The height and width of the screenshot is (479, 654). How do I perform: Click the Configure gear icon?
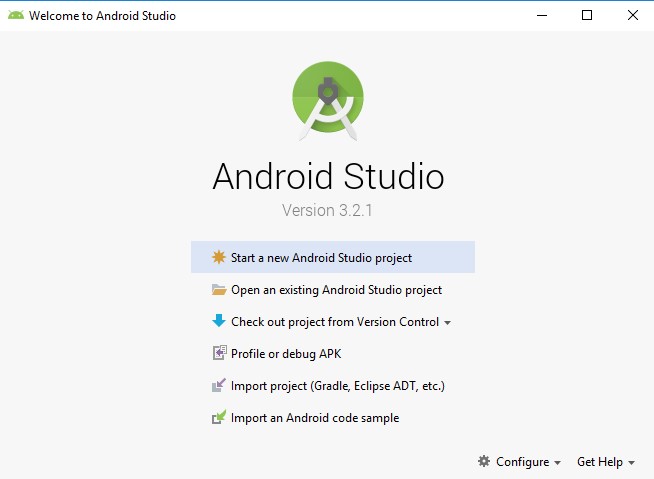(484, 461)
